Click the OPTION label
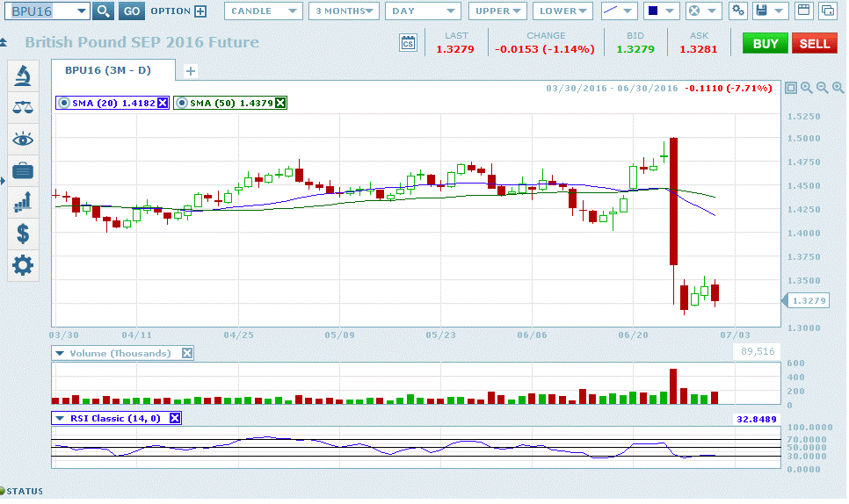The width and height of the screenshot is (849, 504). (171, 11)
